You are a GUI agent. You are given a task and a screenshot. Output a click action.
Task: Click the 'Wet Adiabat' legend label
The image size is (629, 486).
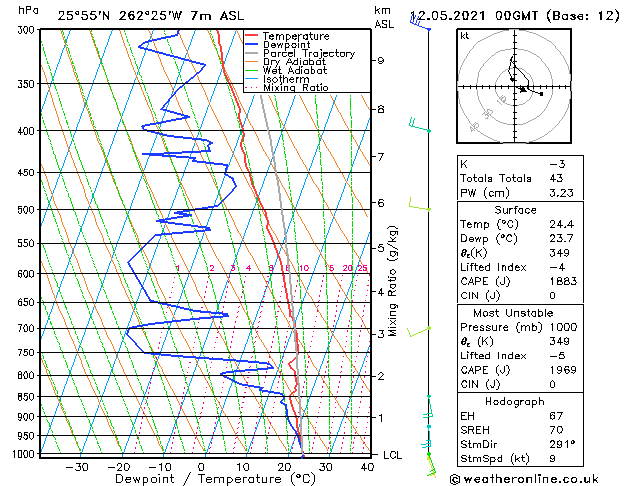(x=295, y=70)
